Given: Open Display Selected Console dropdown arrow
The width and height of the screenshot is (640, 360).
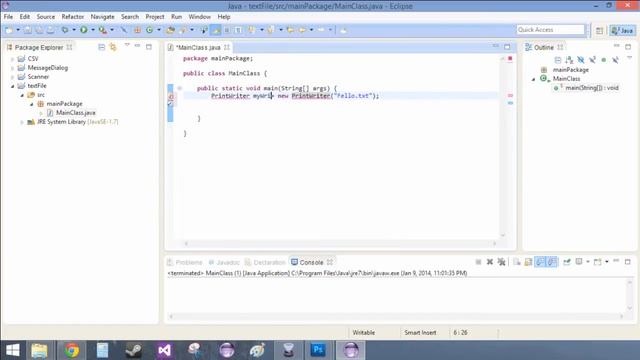Looking at the screenshot, I should [x=587, y=262].
